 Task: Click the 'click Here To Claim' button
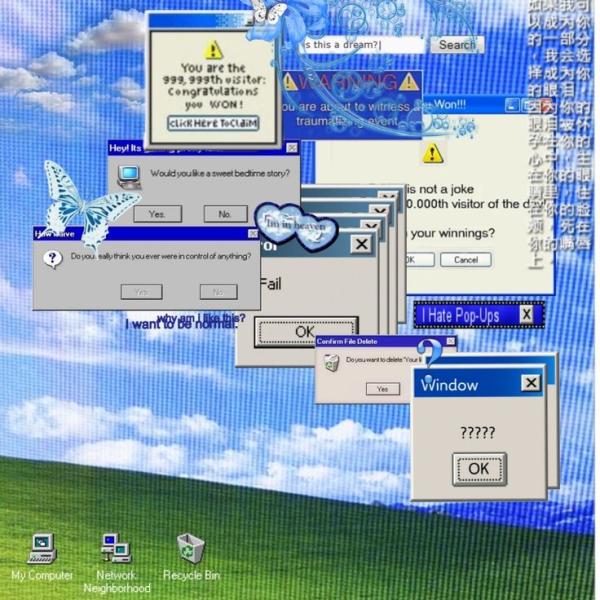[213, 123]
